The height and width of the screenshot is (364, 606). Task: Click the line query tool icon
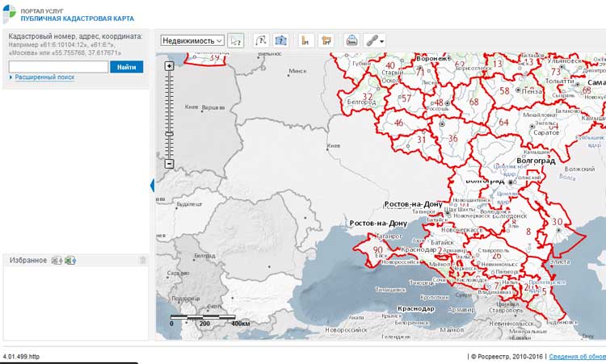point(261,40)
